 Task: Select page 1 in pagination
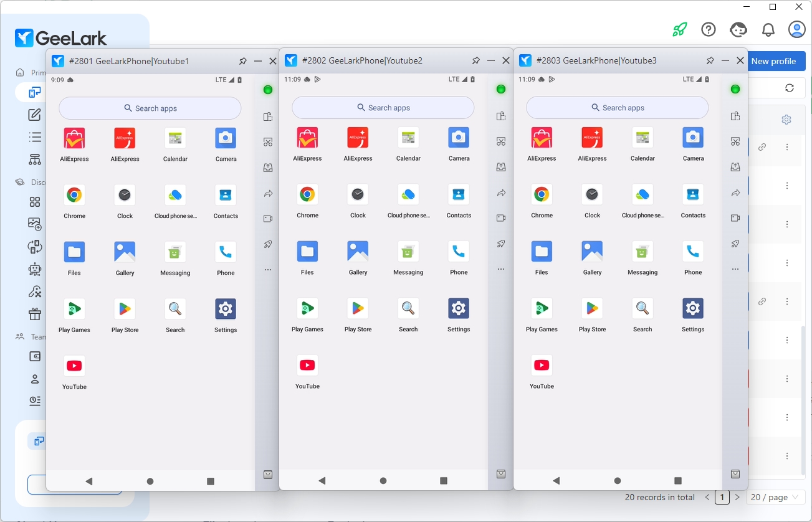[x=722, y=497]
